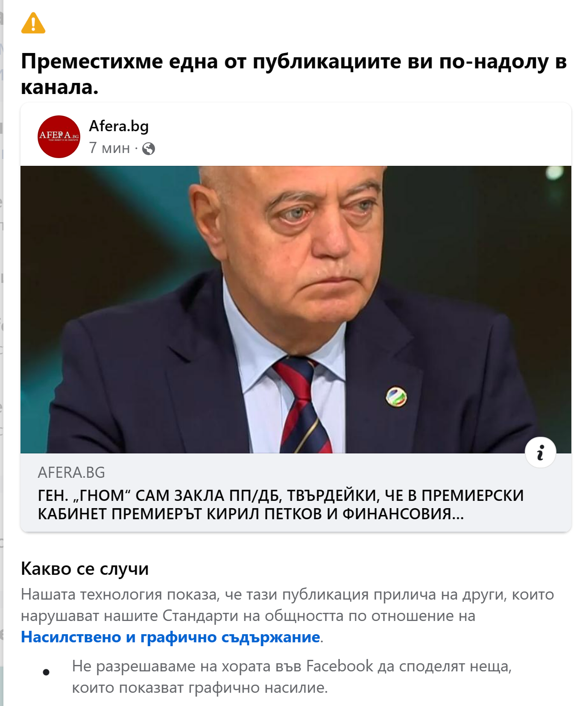Image resolution: width=588 pixels, height=706 pixels.
Task: Click the "7 мин" post timestamp
Action: (109, 148)
